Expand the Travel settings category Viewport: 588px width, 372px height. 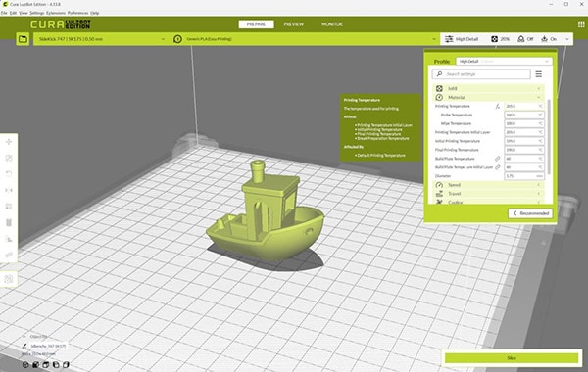(489, 194)
